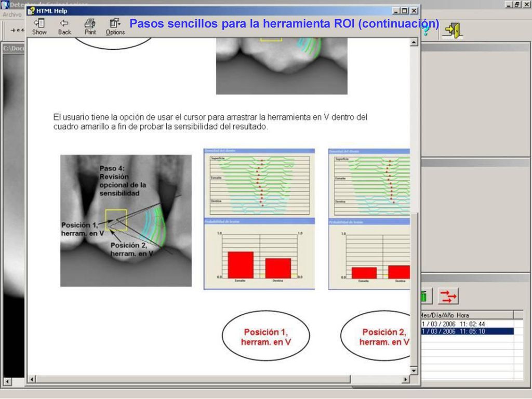Go Back in the HTML Help window
Viewport: 532px width, 399px height.
point(64,27)
